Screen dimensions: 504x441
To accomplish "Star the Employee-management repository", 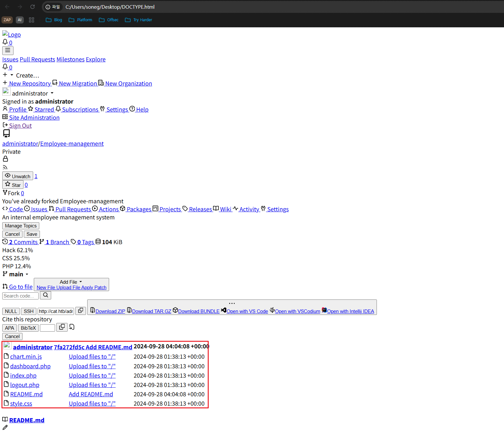I will tap(13, 185).
